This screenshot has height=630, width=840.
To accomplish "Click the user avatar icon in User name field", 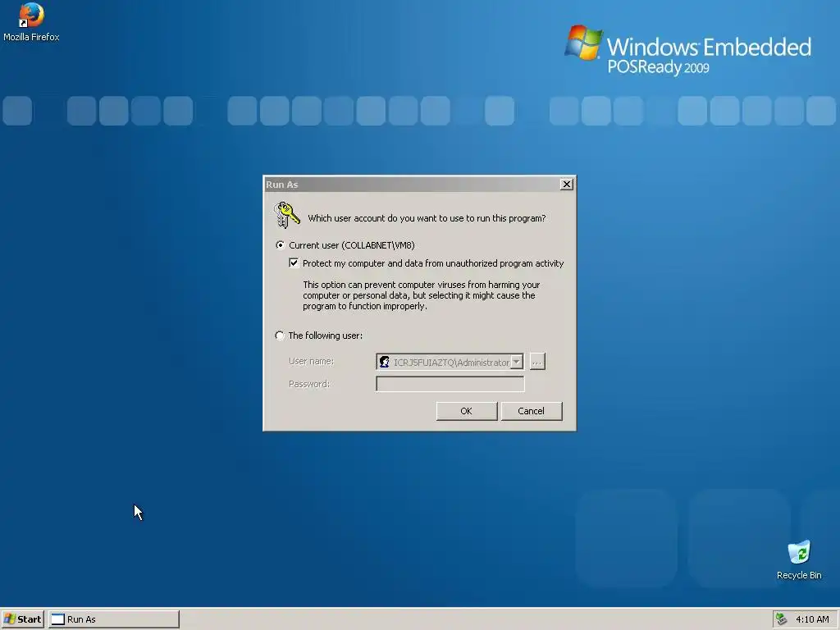I will point(384,362).
